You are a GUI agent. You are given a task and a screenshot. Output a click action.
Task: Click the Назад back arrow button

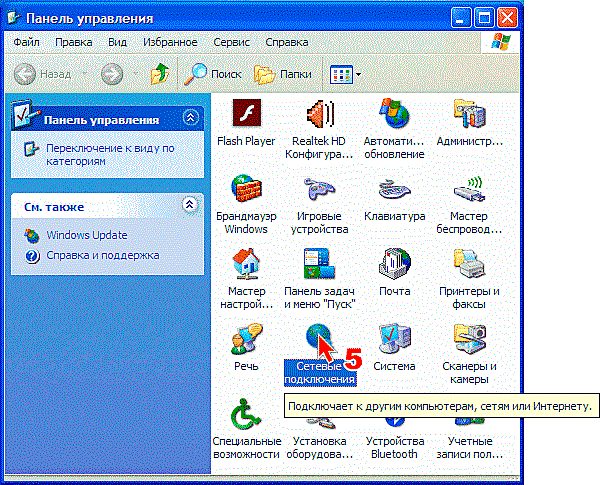[43, 74]
